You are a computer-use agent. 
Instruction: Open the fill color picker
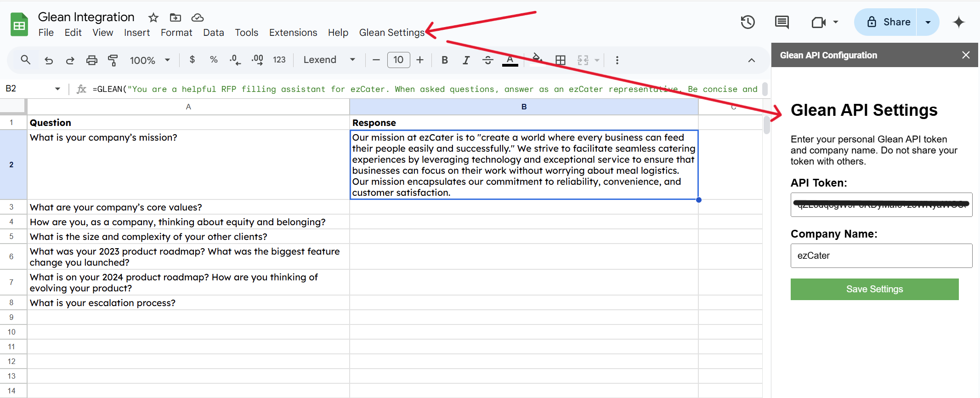537,60
